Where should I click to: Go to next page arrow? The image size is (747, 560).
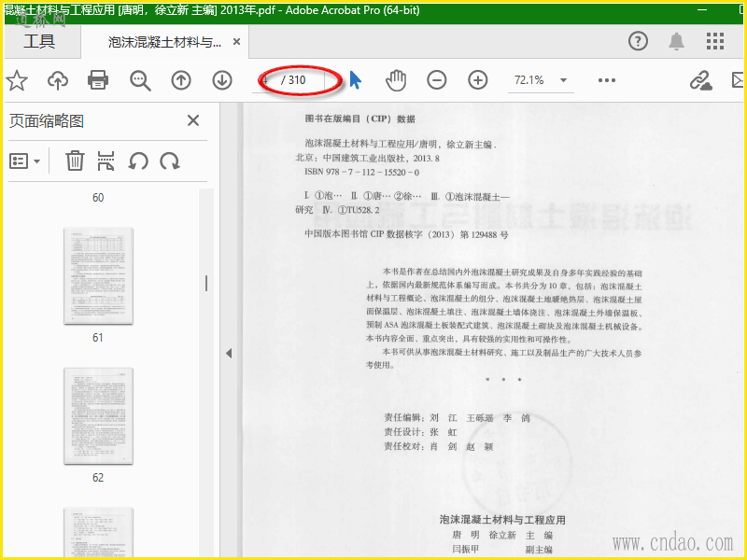(x=222, y=80)
